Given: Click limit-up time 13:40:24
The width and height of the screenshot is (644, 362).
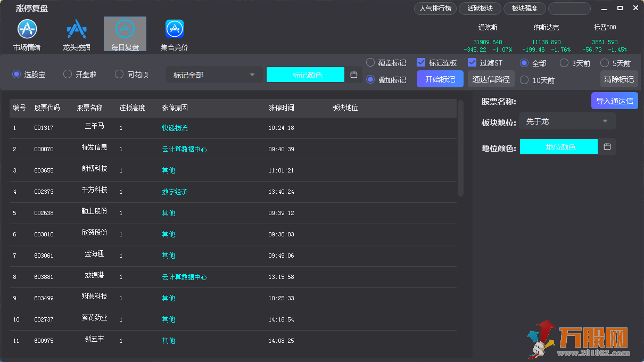Looking at the screenshot, I should point(282,192).
